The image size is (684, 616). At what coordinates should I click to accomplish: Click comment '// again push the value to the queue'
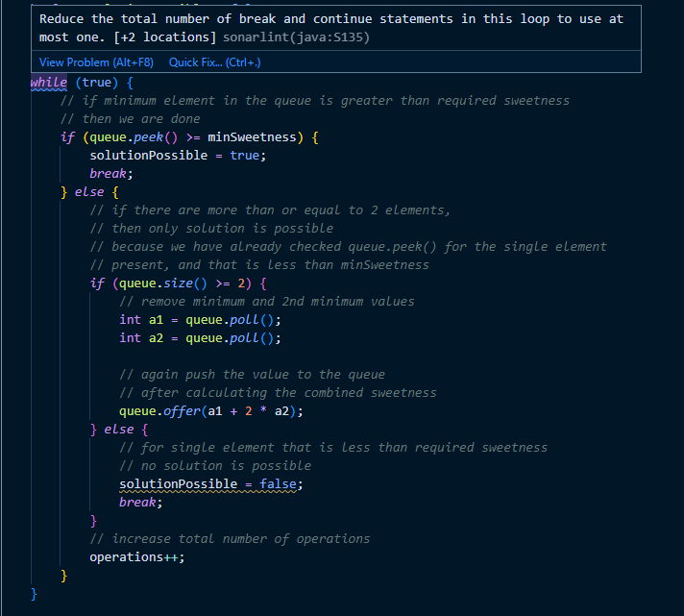click(252, 375)
